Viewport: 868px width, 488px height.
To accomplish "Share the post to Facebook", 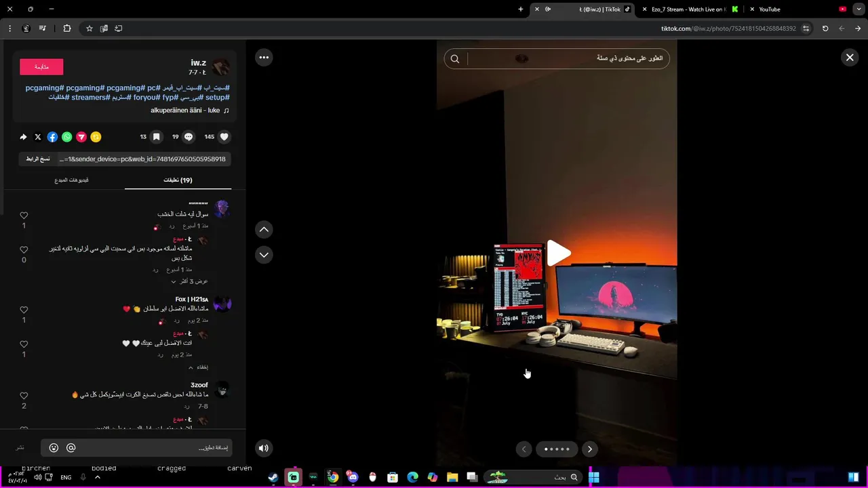I will pos(52,137).
